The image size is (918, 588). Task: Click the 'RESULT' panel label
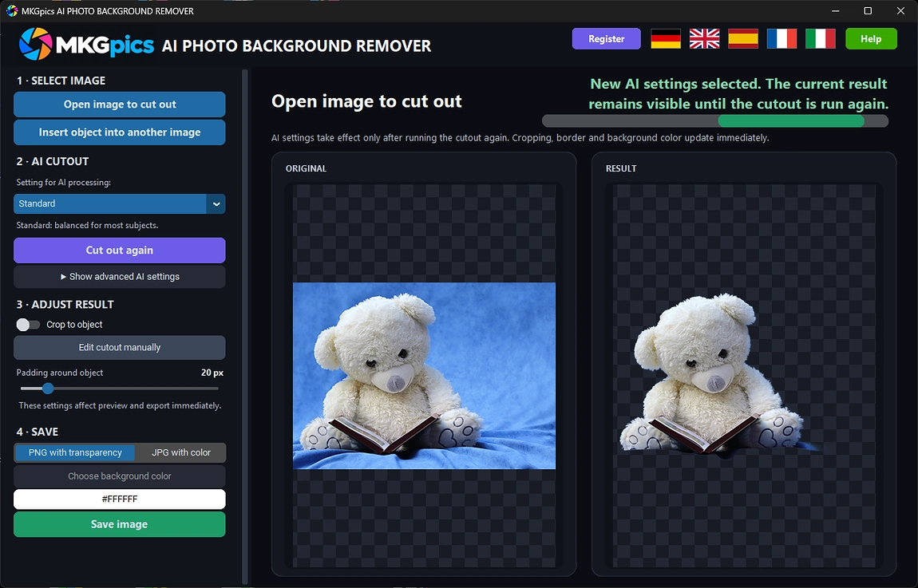620,168
